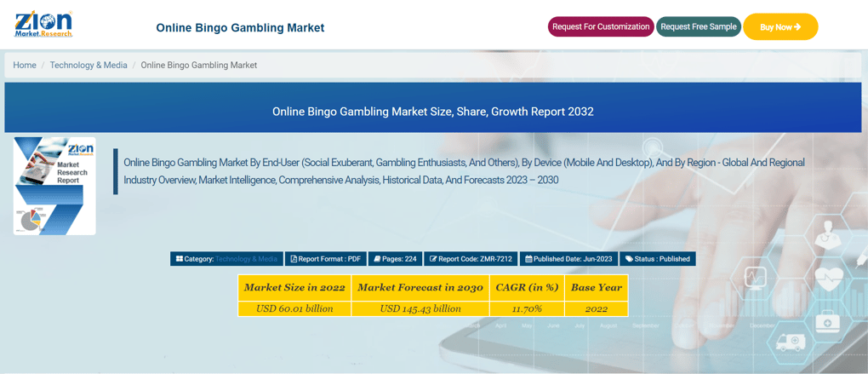Open Technology & Media breadcrumb link

[89, 65]
